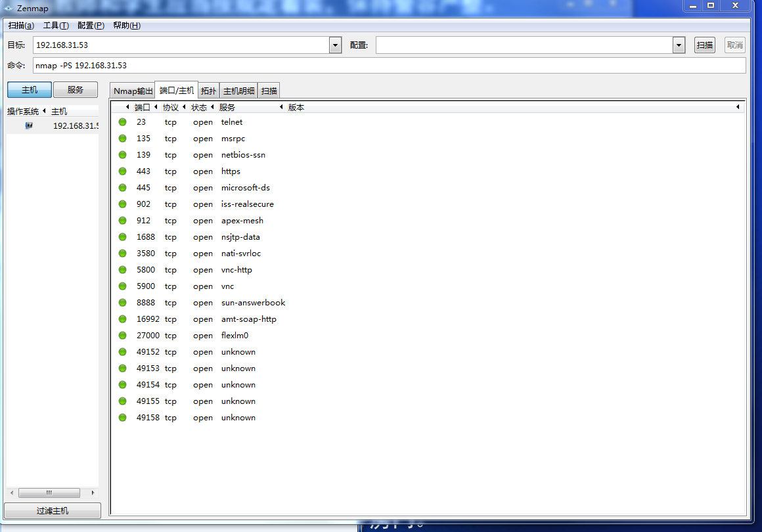This screenshot has height=532, width=762.
Task: Click the 配置 profile input field
Action: coord(524,45)
